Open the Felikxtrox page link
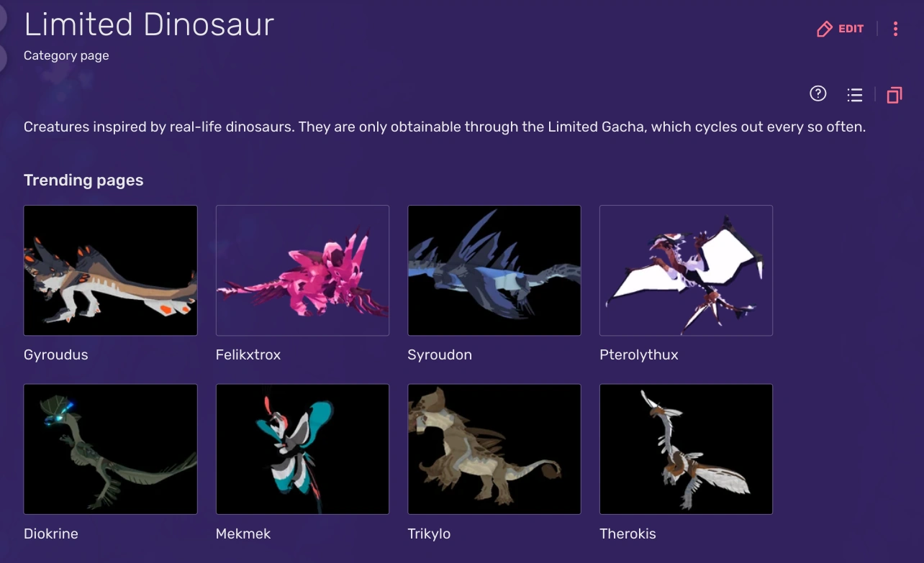This screenshot has width=924, height=563. (248, 354)
